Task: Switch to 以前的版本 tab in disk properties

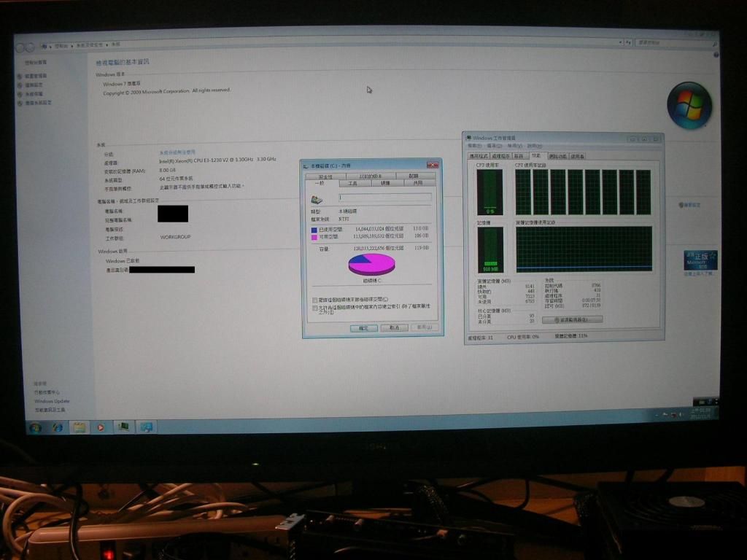Action: pyautogui.click(x=370, y=176)
